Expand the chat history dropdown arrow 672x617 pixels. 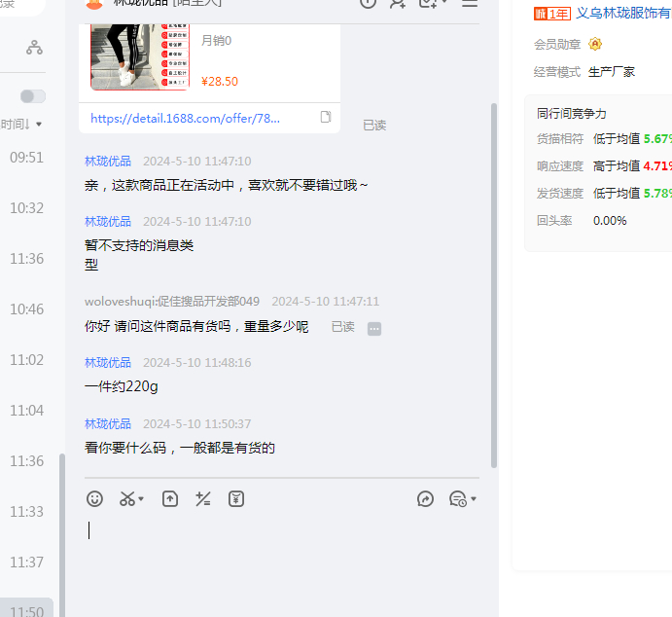(x=474, y=500)
